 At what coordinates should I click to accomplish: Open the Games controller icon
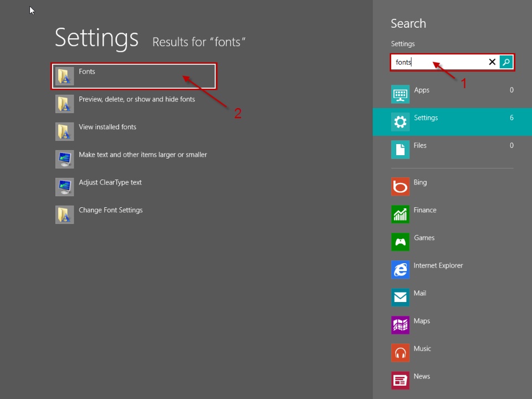point(400,242)
